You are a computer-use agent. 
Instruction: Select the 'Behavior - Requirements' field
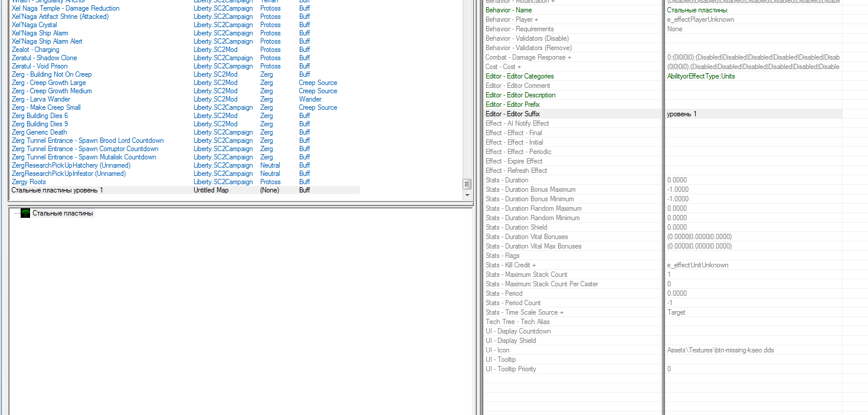click(x=519, y=29)
